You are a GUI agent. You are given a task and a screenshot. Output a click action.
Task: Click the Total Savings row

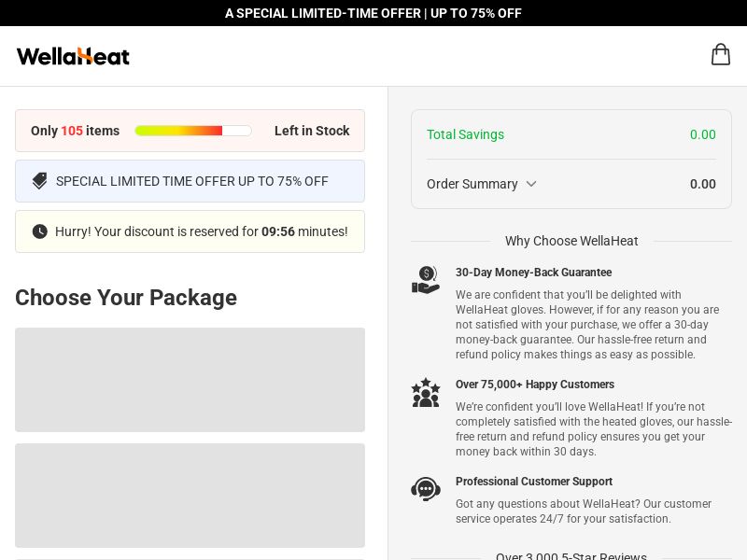[x=571, y=134]
